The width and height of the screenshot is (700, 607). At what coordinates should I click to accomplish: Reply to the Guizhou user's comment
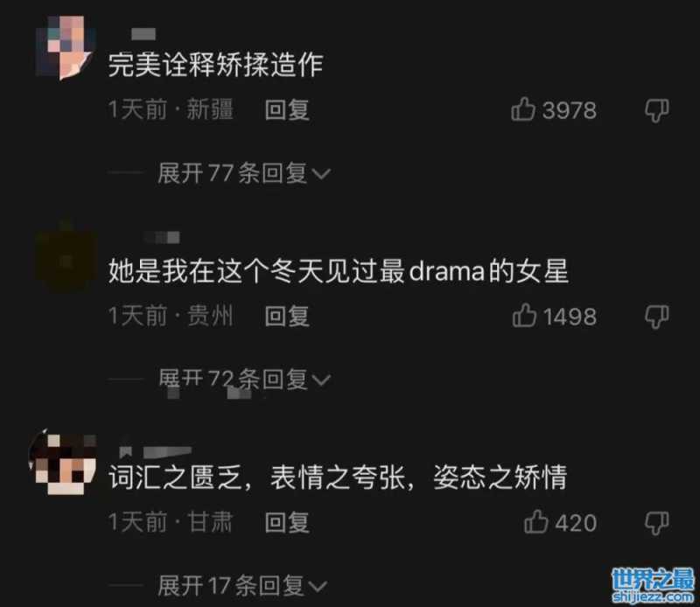(287, 316)
